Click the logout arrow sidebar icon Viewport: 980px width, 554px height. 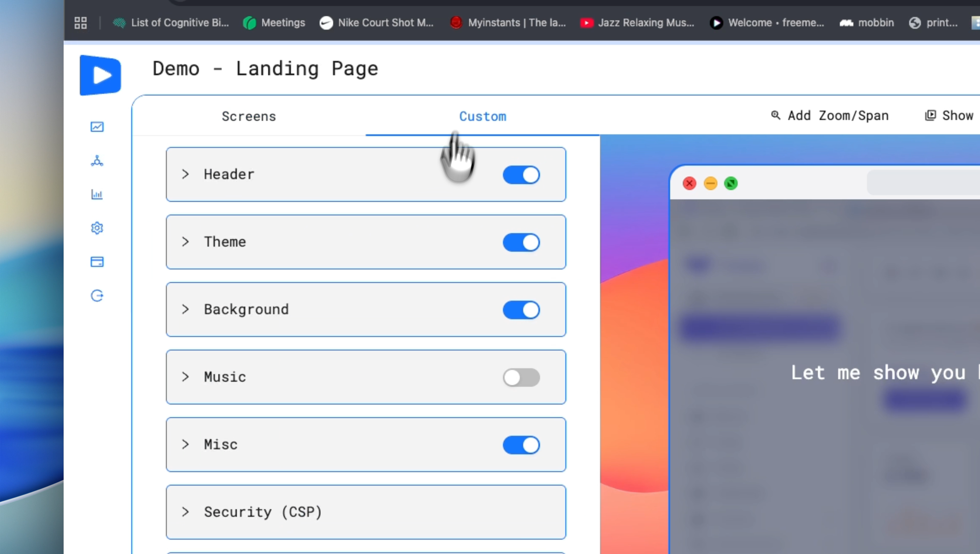tap(97, 296)
